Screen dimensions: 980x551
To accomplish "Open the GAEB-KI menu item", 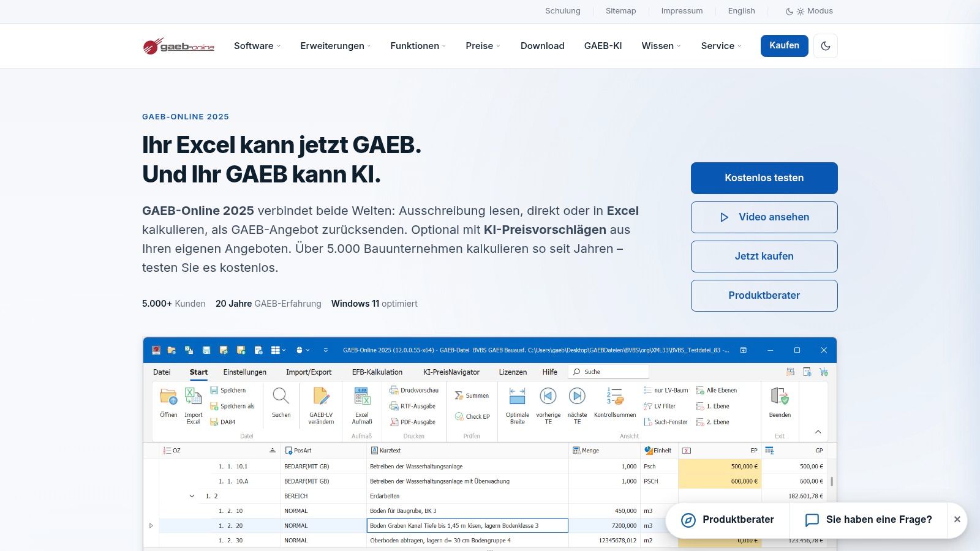I will click(x=603, y=46).
